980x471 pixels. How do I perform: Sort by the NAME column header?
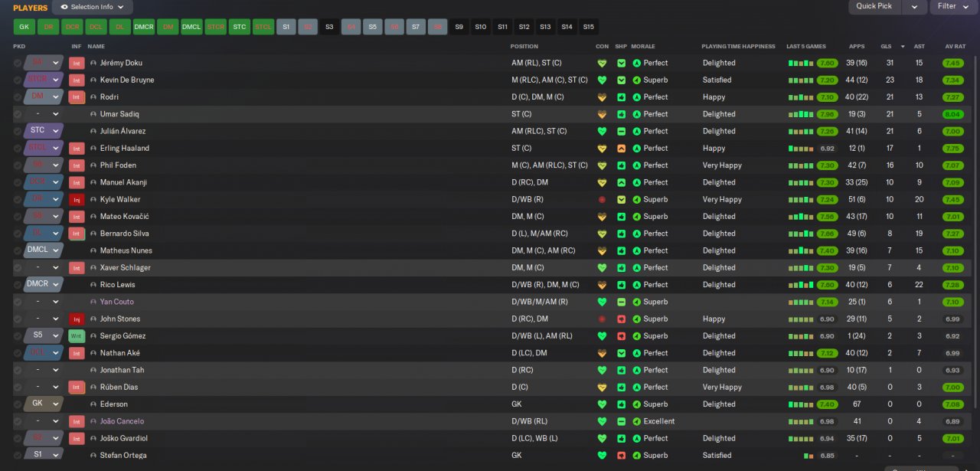click(96, 47)
